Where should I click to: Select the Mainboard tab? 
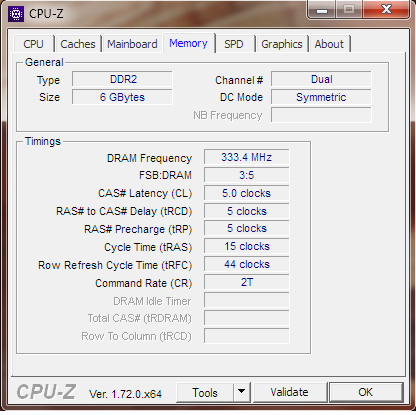click(132, 44)
